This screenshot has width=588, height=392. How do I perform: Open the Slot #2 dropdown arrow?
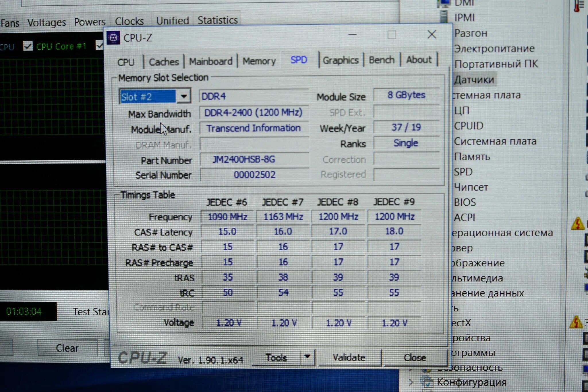184,96
